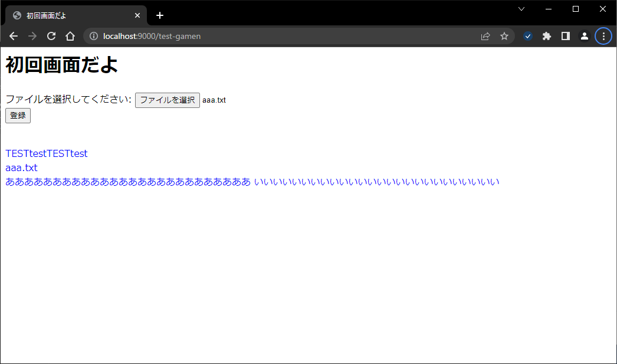Share this page using the share icon
The width and height of the screenshot is (617, 364).
click(485, 36)
